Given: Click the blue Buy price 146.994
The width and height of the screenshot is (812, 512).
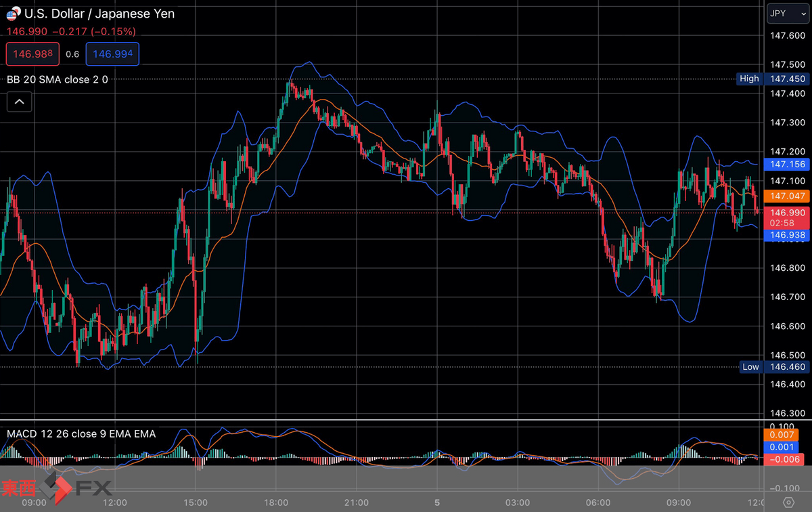Looking at the screenshot, I should [x=112, y=54].
